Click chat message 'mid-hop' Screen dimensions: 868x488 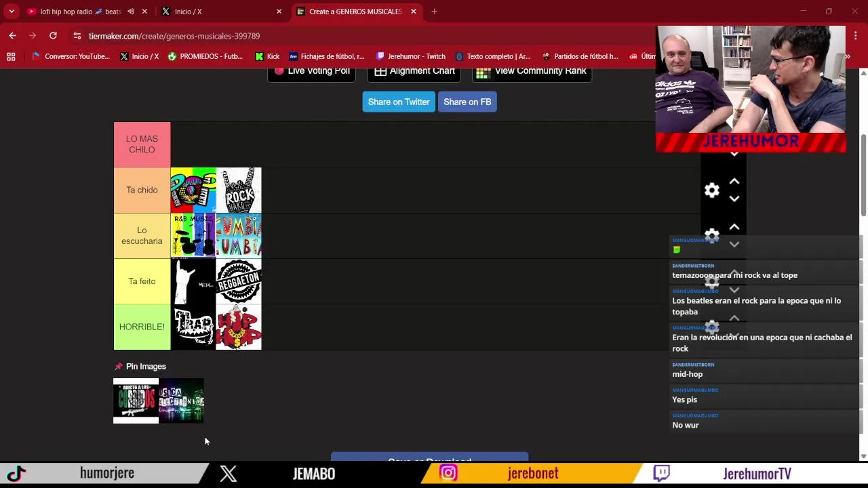point(687,374)
